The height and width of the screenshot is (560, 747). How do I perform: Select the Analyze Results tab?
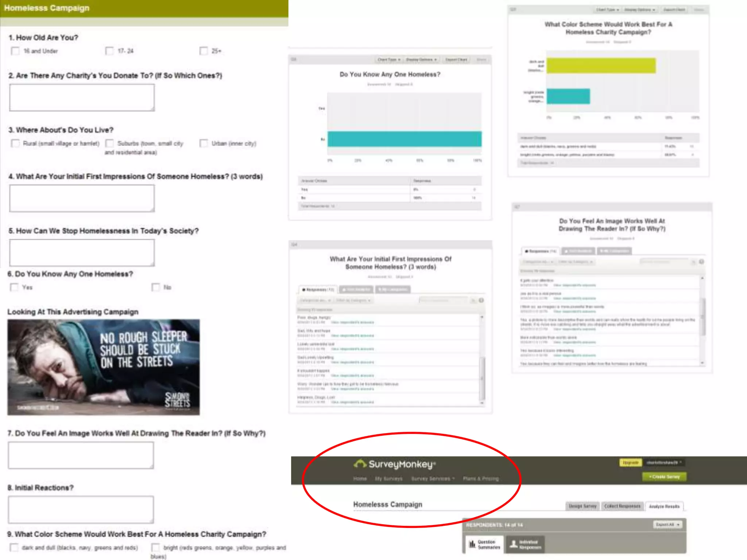click(664, 506)
